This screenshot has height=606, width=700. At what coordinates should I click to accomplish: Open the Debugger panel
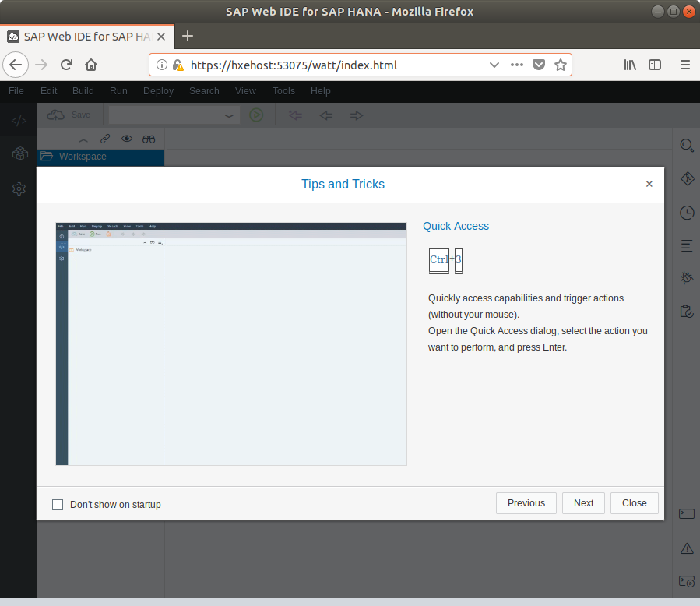coord(686,277)
